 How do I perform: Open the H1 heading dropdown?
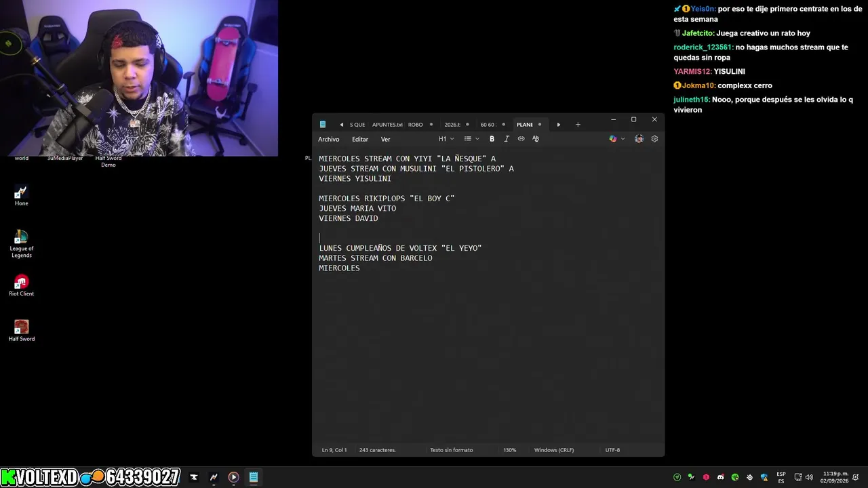tap(446, 139)
